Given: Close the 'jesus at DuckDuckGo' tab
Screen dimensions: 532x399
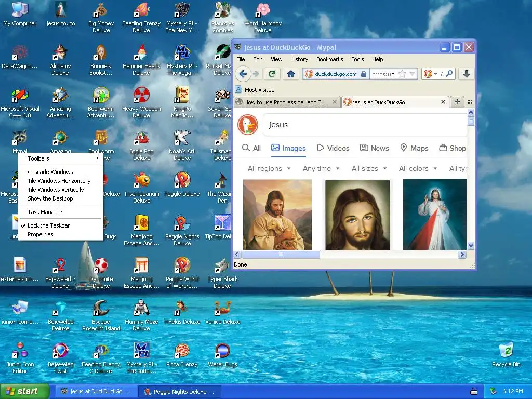Looking at the screenshot, I should click(443, 102).
